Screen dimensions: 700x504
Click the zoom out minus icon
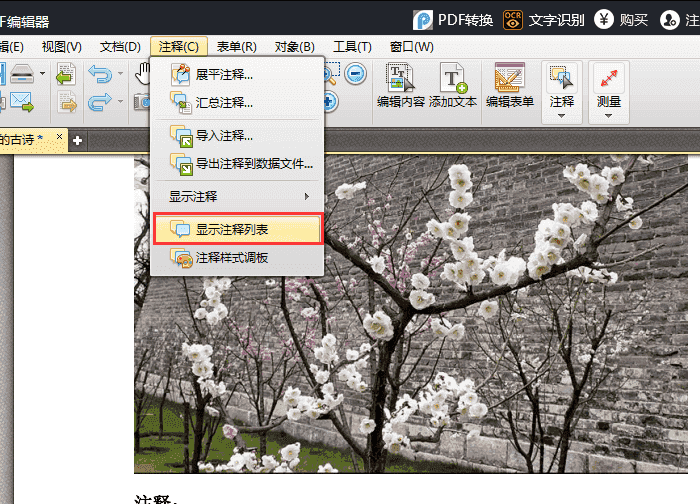(356, 73)
